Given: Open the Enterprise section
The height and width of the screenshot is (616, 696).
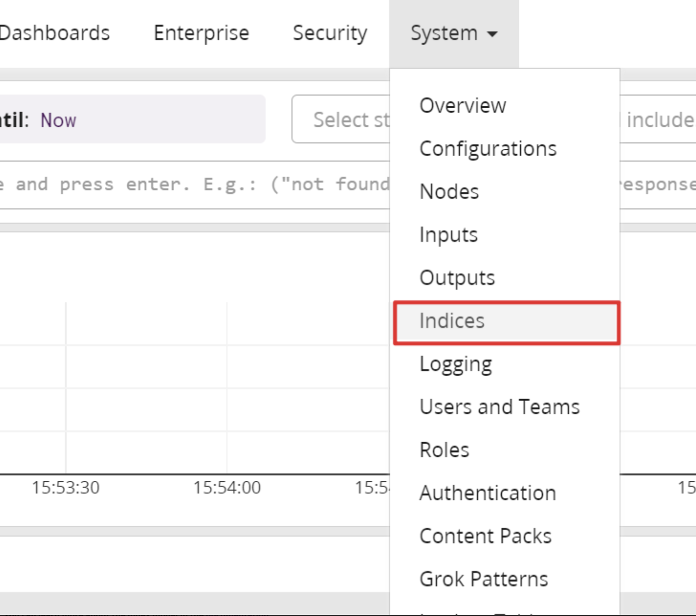Looking at the screenshot, I should [x=201, y=33].
